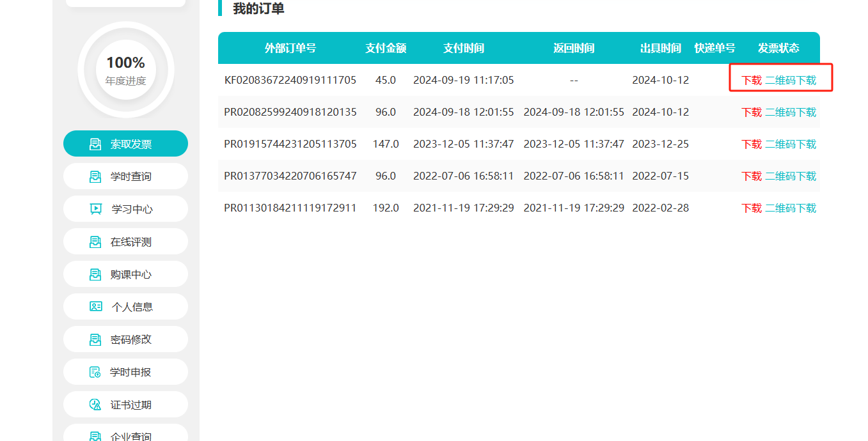Screen dimensions: 868x441
Task: Click issue date 2022-02-28
Action: 661,208
